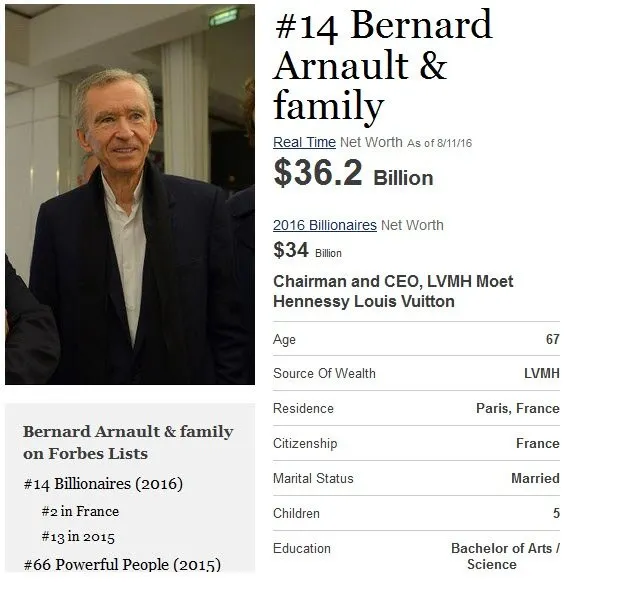The height and width of the screenshot is (594, 621).
Task: Click the $34 Billion net worth value
Action: click(307, 250)
